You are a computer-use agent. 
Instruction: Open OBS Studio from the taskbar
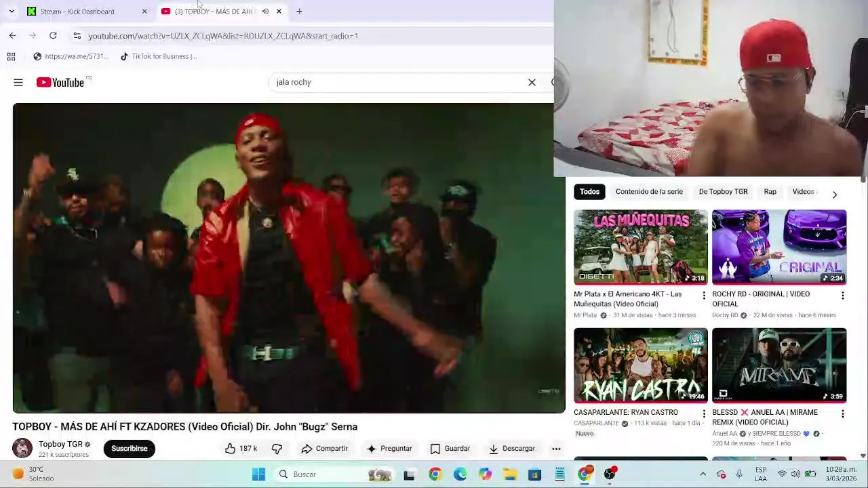[x=610, y=474]
